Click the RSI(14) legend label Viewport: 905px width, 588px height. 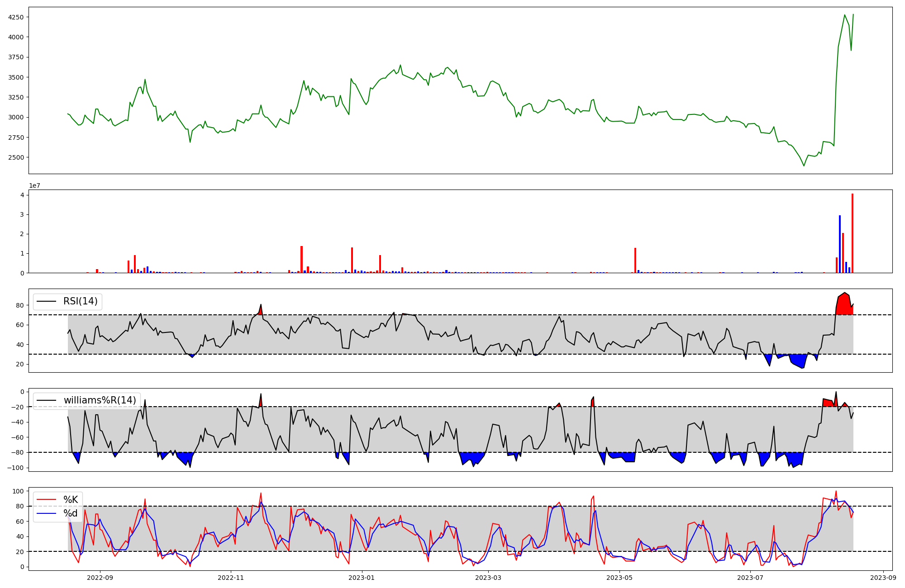pyautogui.click(x=80, y=301)
